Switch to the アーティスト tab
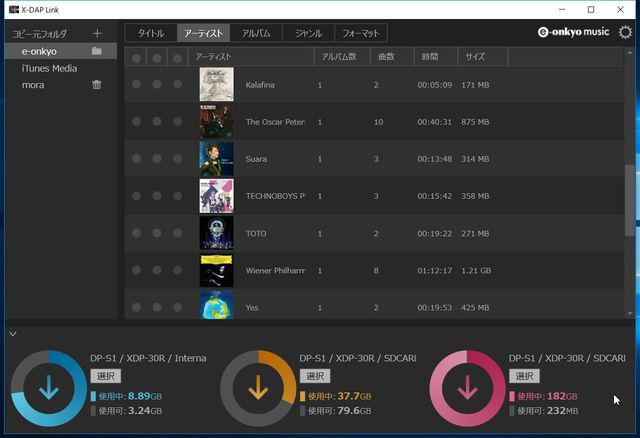Viewport: 640px width, 438px height. point(203,33)
